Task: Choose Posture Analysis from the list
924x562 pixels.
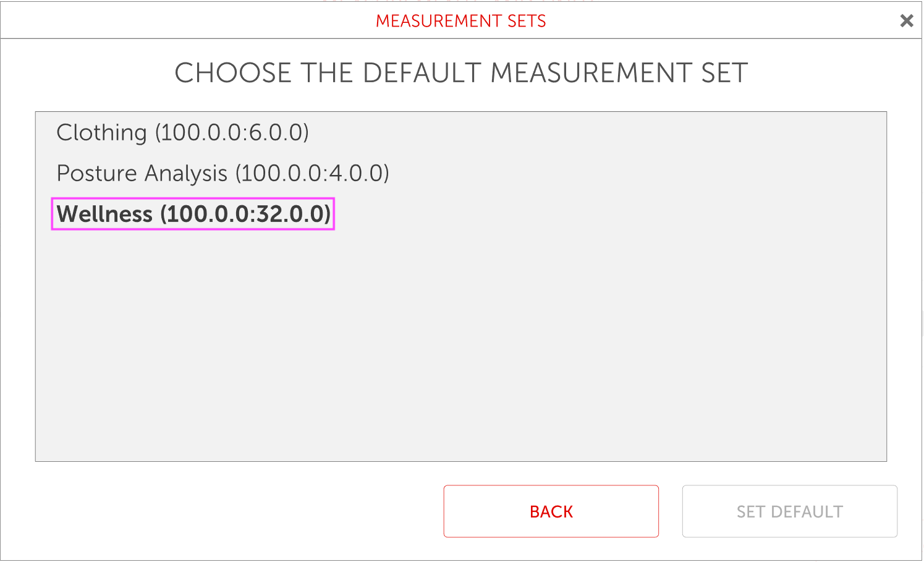Action: (223, 174)
